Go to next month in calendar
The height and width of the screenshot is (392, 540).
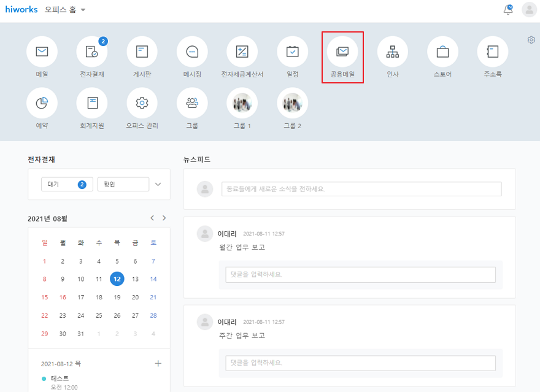coord(164,218)
